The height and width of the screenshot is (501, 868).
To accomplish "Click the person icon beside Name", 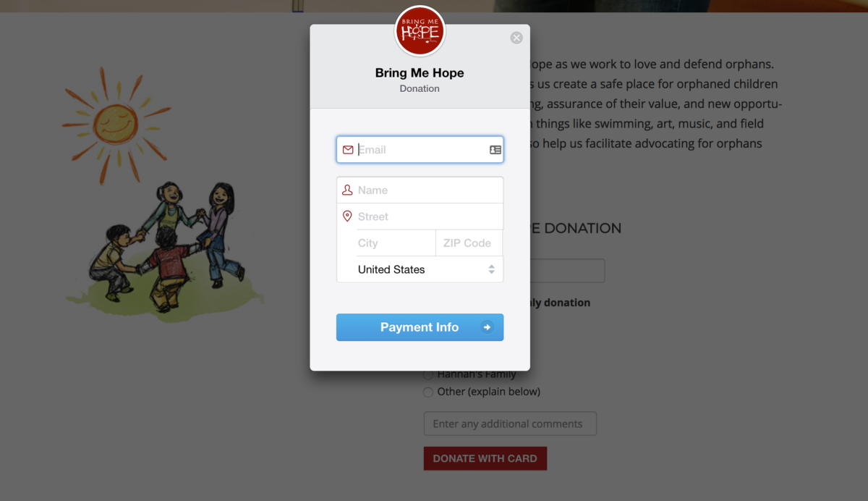I will tap(347, 190).
